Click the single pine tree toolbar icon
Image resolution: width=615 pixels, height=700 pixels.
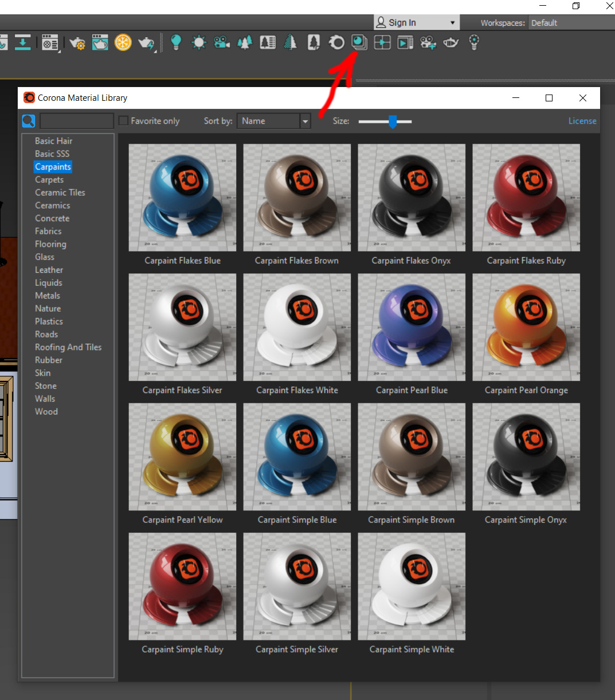[291, 42]
